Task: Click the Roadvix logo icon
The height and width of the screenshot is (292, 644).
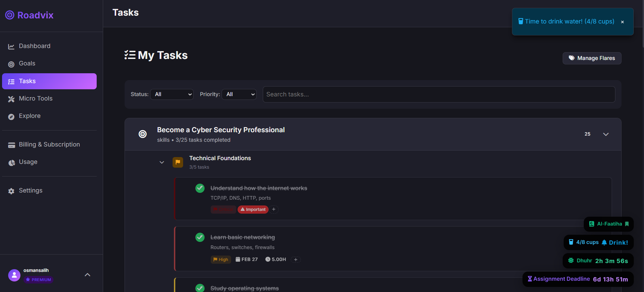Action: (10, 15)
